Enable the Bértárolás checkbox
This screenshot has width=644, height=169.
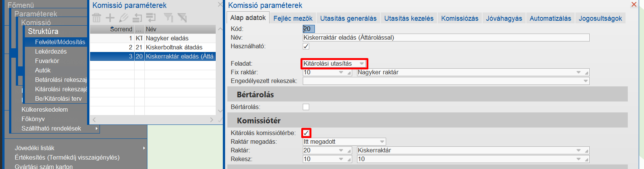(306, 107)
